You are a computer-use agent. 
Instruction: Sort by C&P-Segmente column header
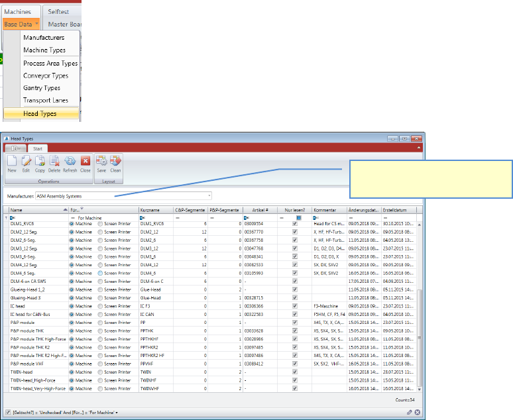pos(190,210)
